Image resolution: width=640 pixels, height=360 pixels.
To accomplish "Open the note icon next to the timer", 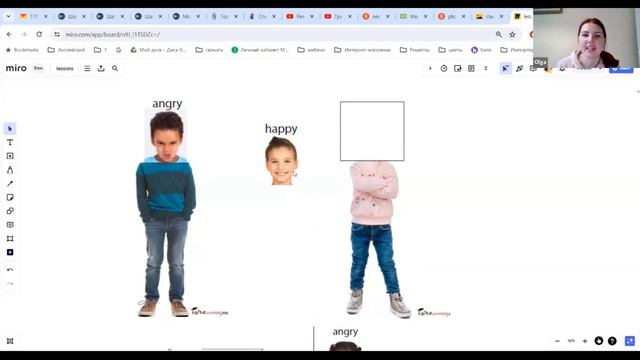I will coord(458,69).
